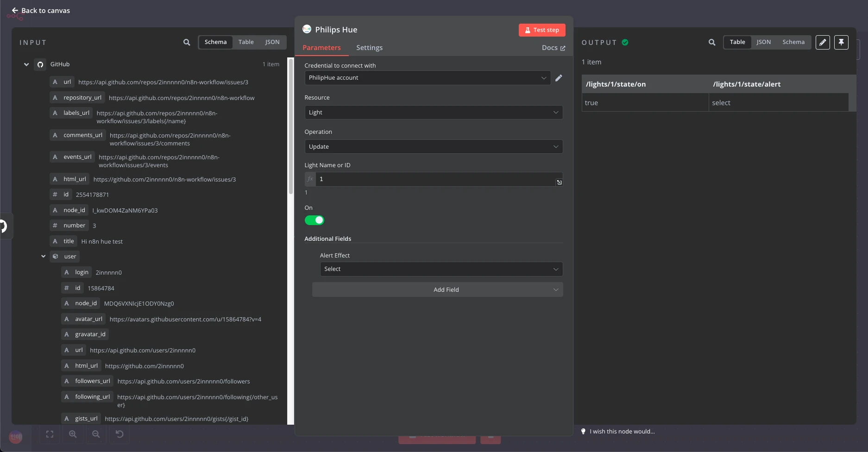Click the Philips Hue node icon

click(307, 29)
